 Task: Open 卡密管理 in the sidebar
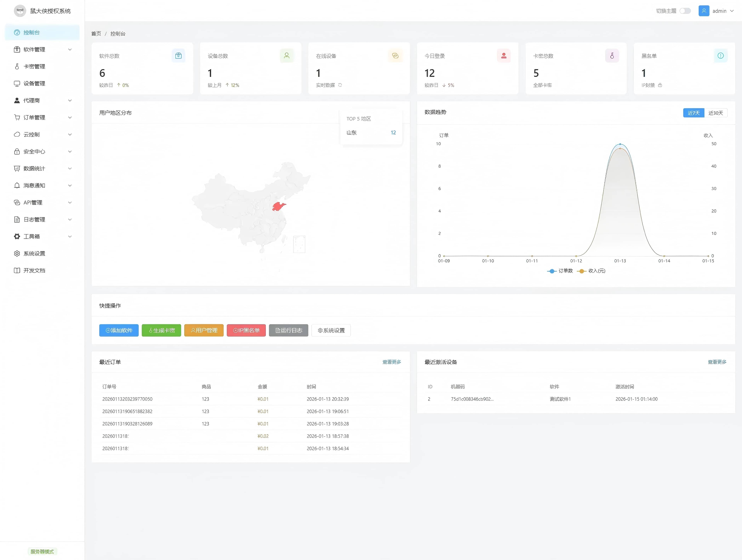[34, 66]
